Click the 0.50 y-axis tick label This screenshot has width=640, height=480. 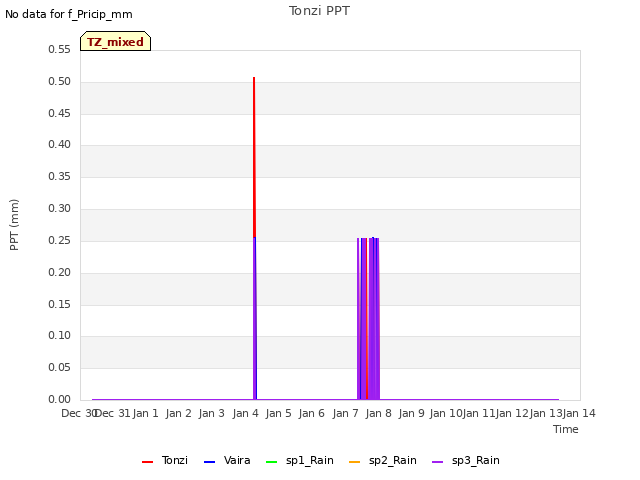[x=60, y=81]
